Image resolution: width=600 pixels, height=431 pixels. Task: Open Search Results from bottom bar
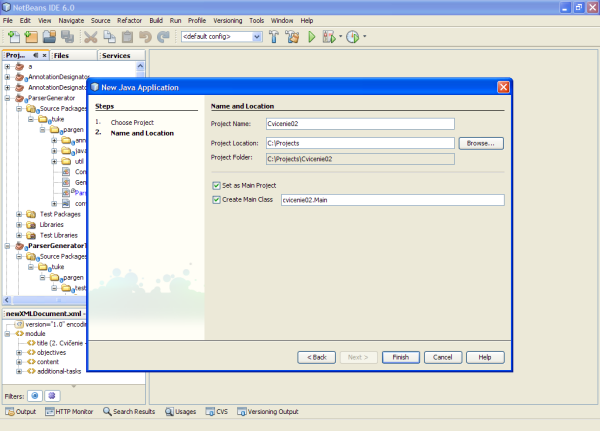(x=129, y=411)
